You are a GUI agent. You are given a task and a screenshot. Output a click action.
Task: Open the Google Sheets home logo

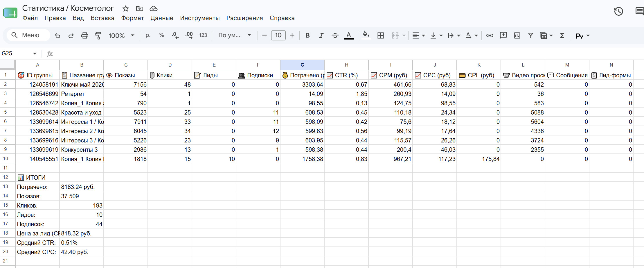click(10, 13)
